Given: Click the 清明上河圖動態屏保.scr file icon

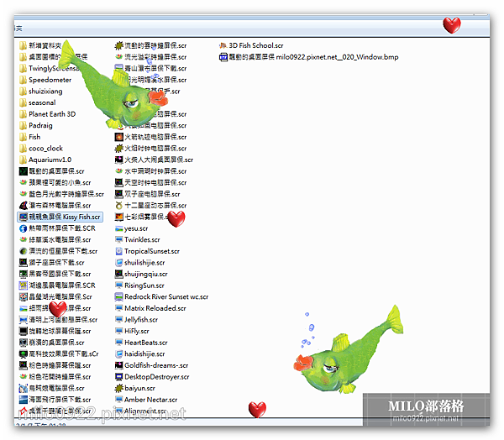Looking at the screenshot, I should coord(24,320).
